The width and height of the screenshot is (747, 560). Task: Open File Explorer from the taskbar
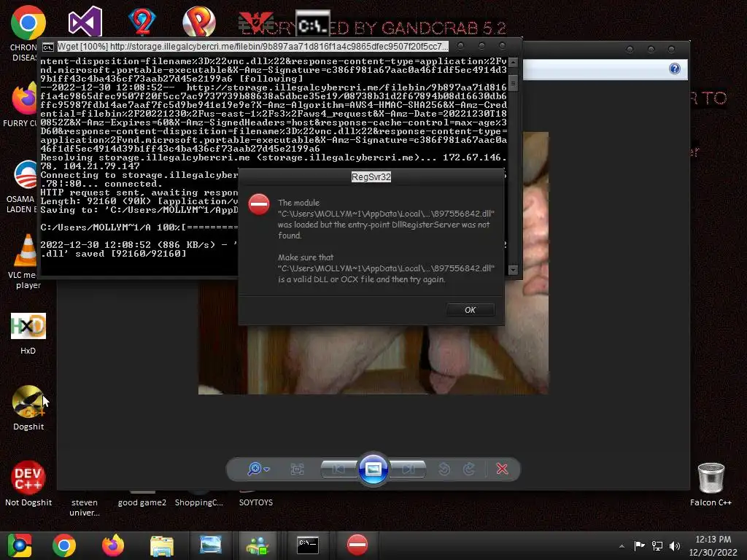coord(162,545)
